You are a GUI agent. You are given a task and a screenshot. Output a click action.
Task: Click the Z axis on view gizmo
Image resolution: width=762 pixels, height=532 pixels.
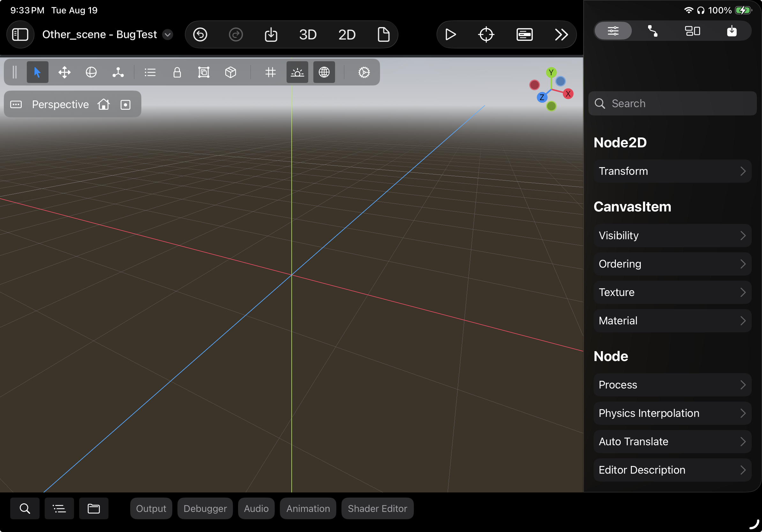(x=542, y=97)
